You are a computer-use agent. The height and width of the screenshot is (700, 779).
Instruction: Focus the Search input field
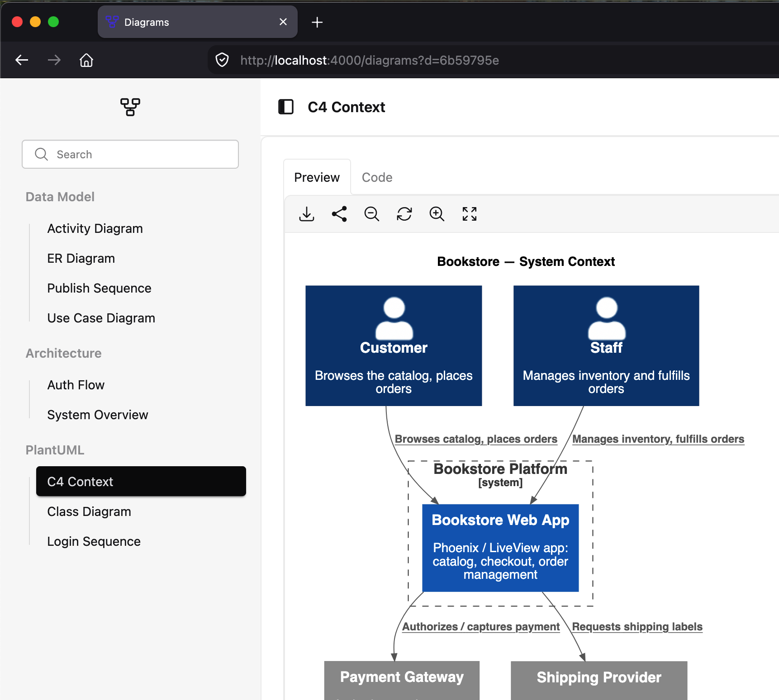click(x=130, y=154)
